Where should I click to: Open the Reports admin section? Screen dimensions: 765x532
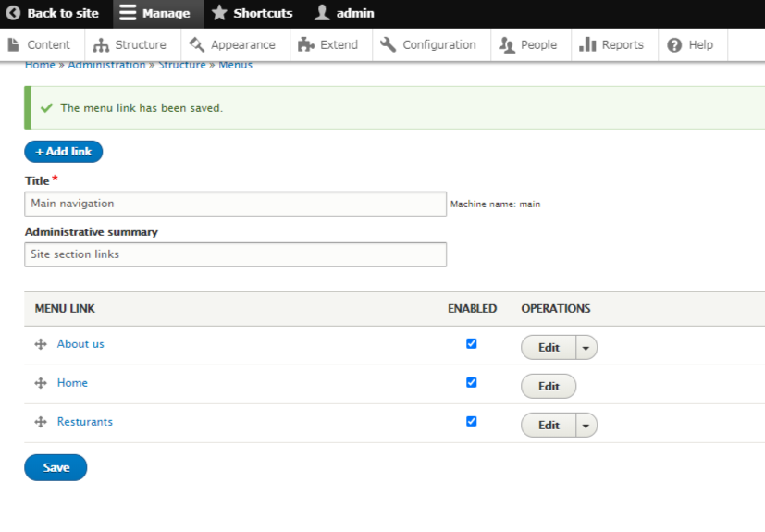point(611,44)
